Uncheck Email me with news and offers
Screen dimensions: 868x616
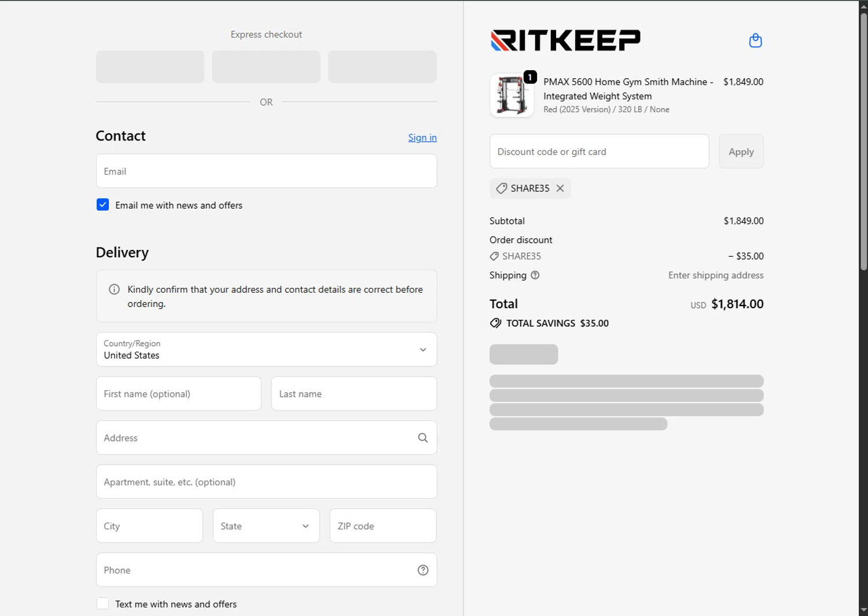tap(102, 205)
